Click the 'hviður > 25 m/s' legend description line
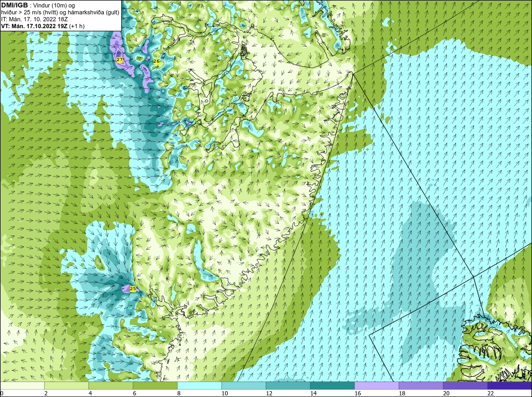 point(60,13)
